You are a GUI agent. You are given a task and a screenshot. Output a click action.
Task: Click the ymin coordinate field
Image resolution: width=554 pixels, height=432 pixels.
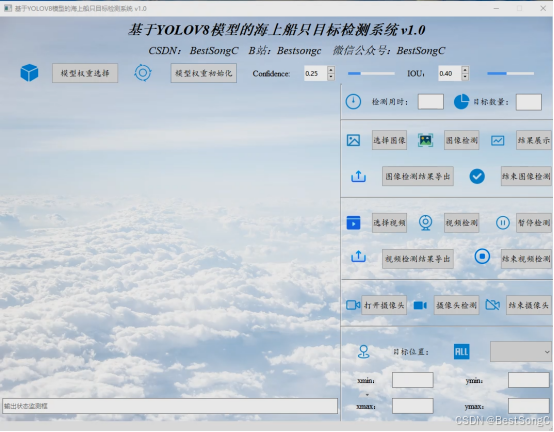point(529,380)
